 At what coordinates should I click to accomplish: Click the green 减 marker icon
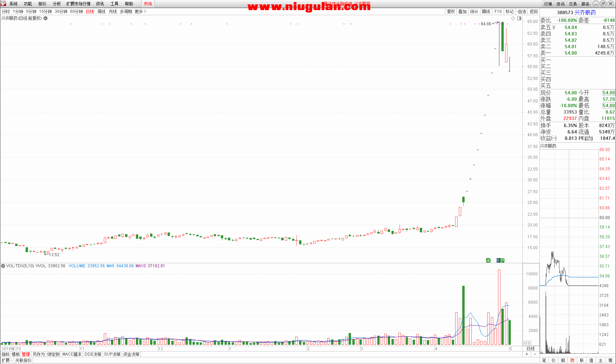(488, 260)
